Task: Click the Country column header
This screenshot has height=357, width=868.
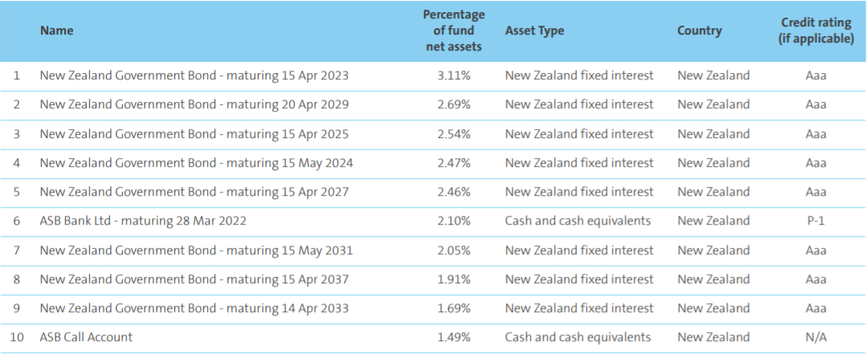Action: (x=699, y=30)
